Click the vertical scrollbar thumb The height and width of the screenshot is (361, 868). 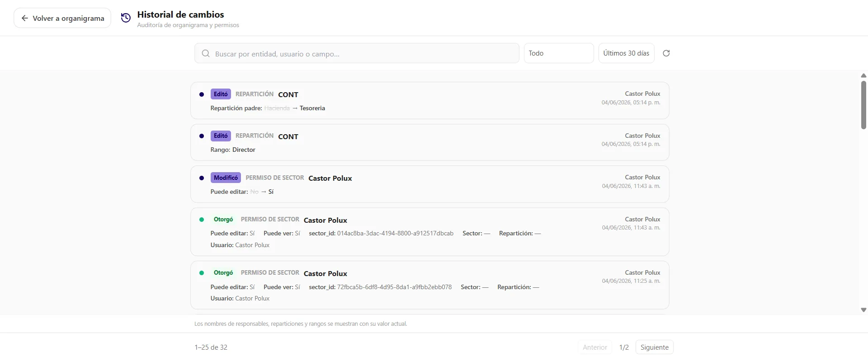click(x=863, y=105)
